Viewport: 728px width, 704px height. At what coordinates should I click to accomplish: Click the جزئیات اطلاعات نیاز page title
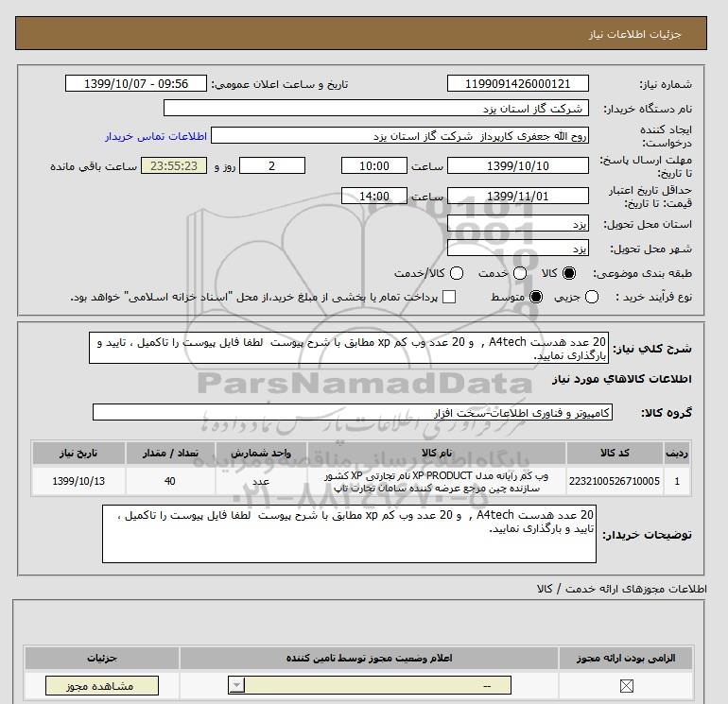[634, 34]
